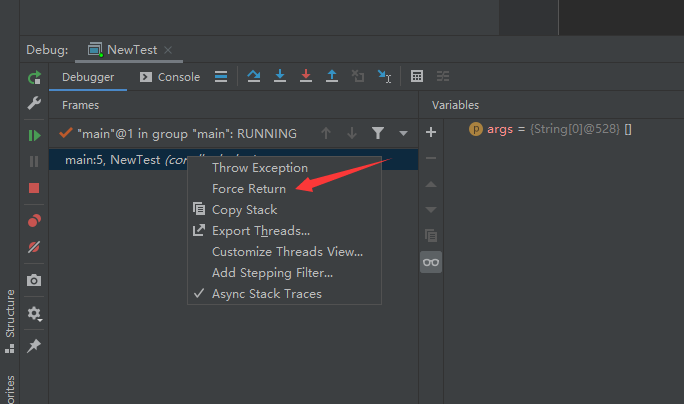Duplicate watch copy icon
Viewport: 684px width, 404px height.
click(431, 236)
